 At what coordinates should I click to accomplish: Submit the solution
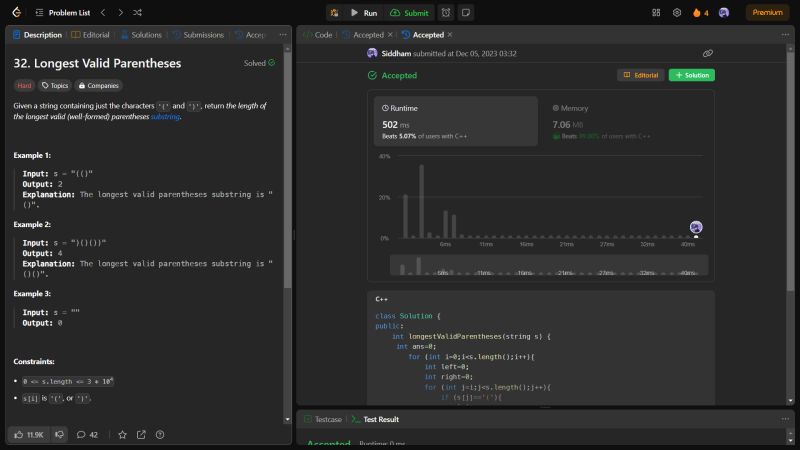[x=410, y=13]
